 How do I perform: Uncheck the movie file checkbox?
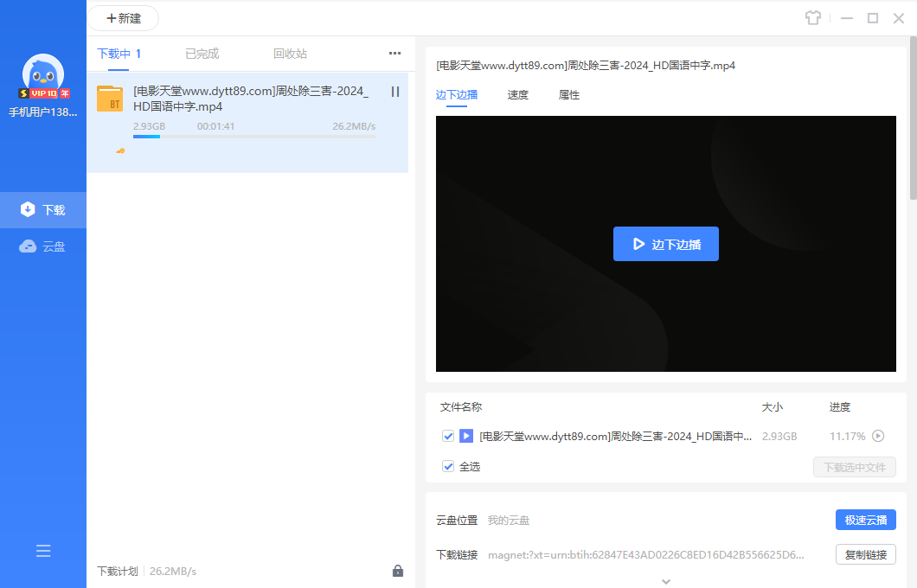pyautogui.click(x=448, y=437)
